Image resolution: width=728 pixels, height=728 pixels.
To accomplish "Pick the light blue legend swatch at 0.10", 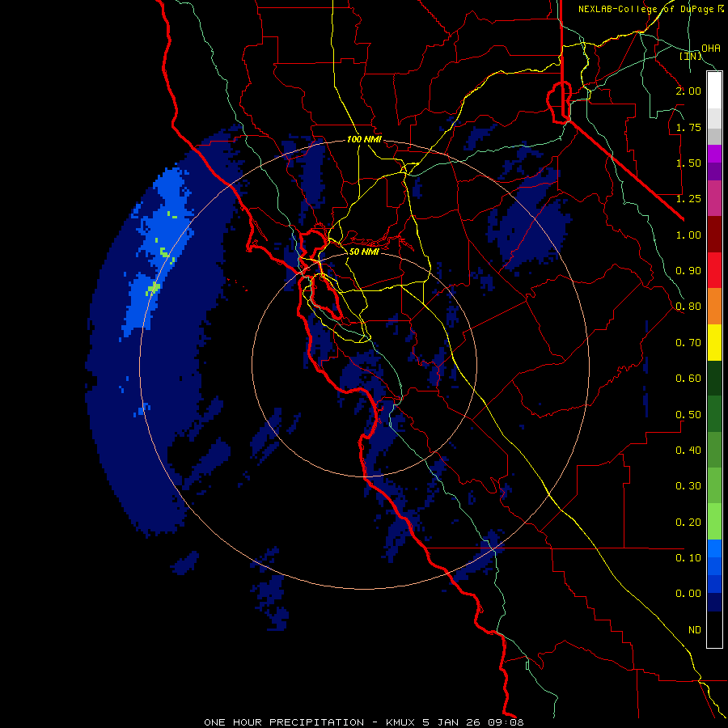I will point(714,548).
